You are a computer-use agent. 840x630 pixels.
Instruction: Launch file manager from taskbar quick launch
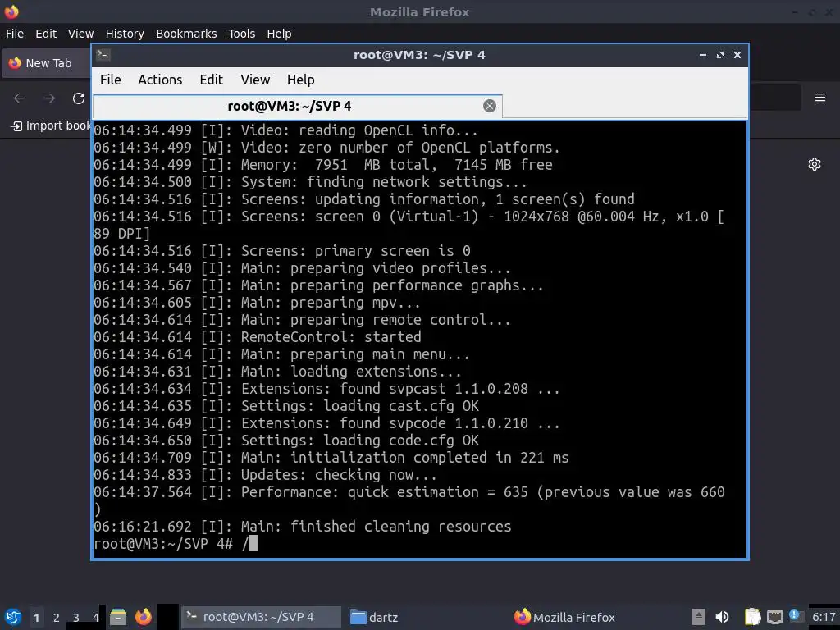[x=118, y=617]
